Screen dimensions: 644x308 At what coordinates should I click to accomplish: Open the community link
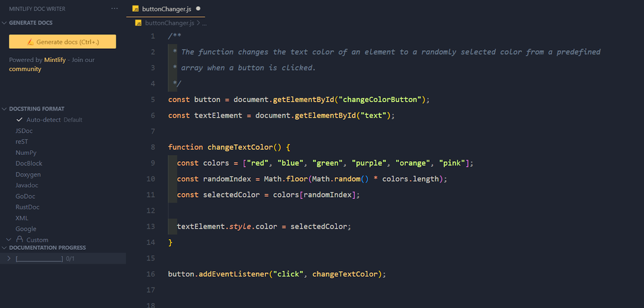(x=25, y=69)
